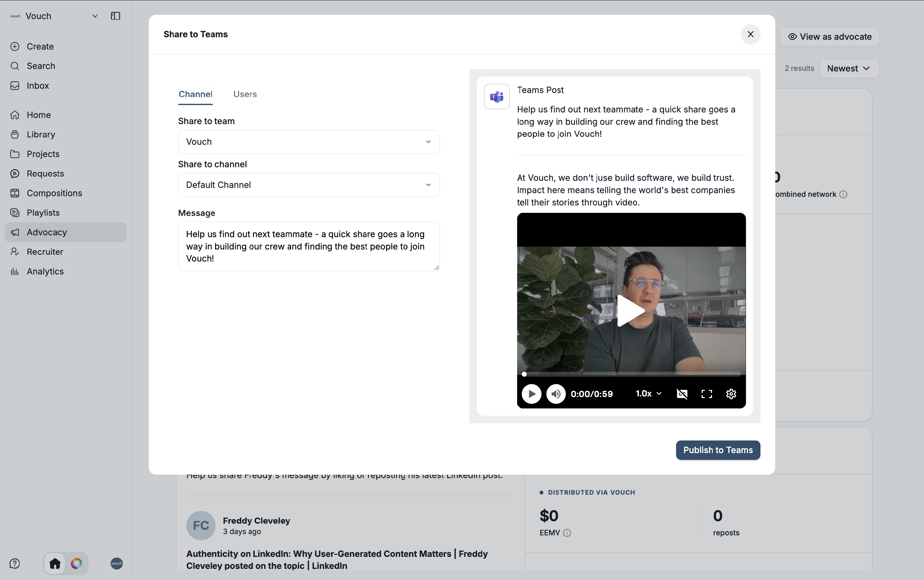Screen dimensions: 924x580
Task: Open the Analytics section
Action: pos(66,271)
